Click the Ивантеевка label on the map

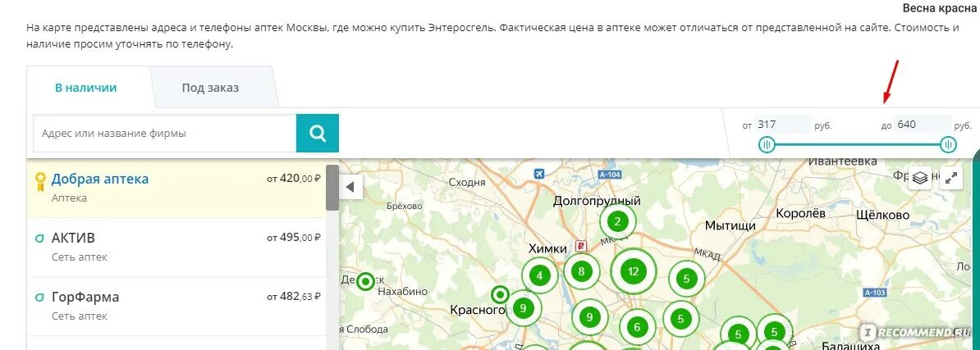point(842,161)
